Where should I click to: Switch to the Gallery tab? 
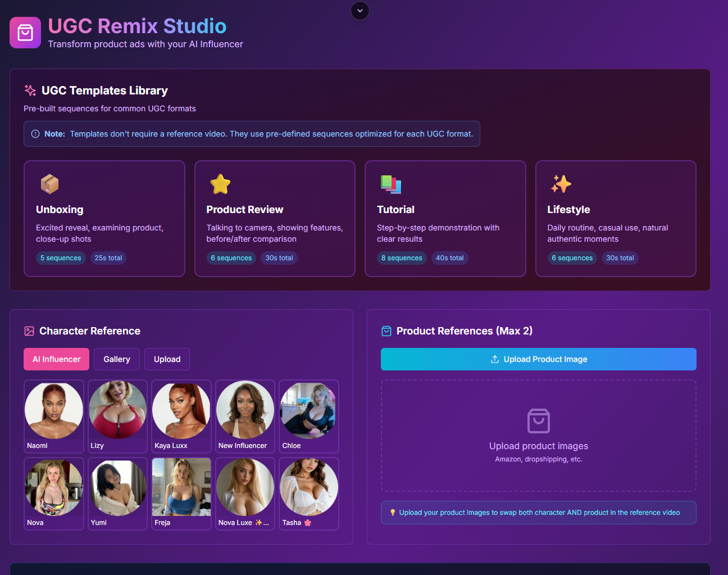pyautogui.click(x=116, y=359)
